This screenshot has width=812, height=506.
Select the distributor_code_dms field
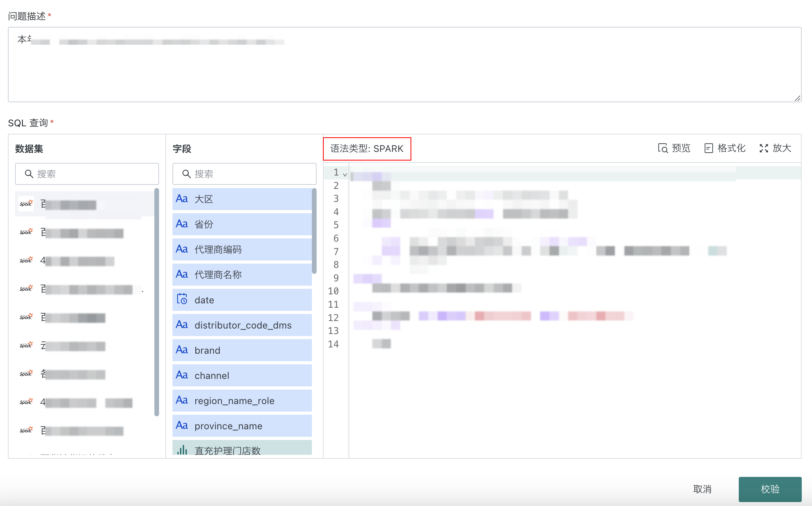click(242, 325)
